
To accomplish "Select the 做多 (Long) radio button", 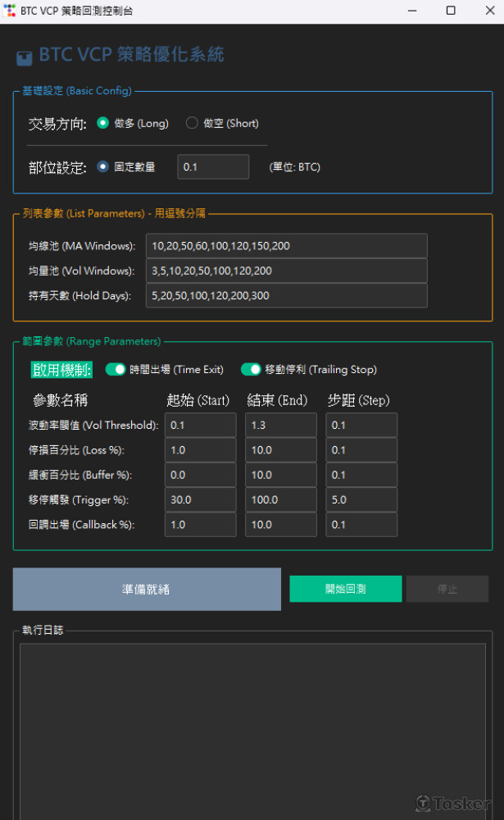I will (x=103, y=123).
